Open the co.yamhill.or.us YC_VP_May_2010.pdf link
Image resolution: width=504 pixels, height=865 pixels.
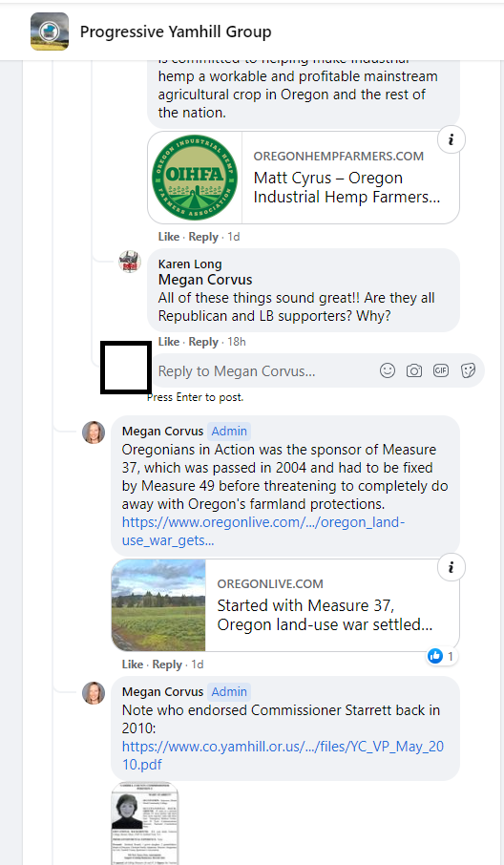(283, 755)
